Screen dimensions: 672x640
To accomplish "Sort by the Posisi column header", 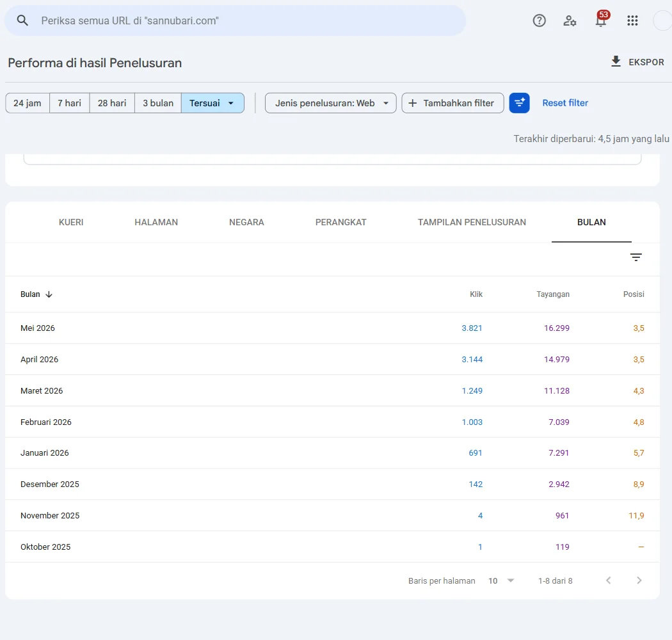I will click(x=634, y=294).
